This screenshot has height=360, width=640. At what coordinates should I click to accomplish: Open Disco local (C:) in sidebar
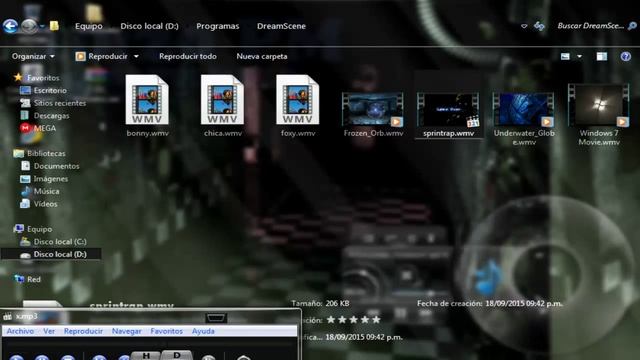click(60, 242)
